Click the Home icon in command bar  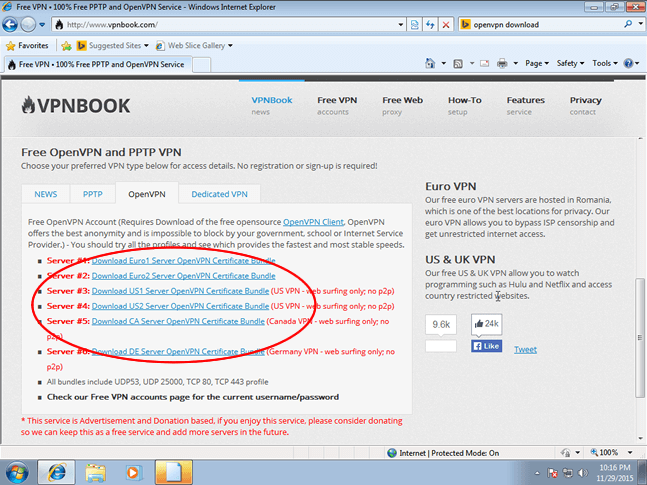click(430, 63)
